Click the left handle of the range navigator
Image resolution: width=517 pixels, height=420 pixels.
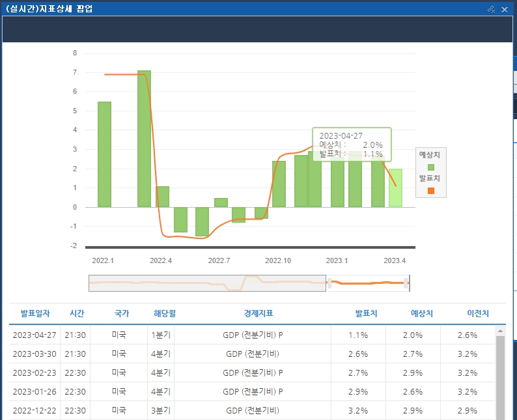click(328, 283)
